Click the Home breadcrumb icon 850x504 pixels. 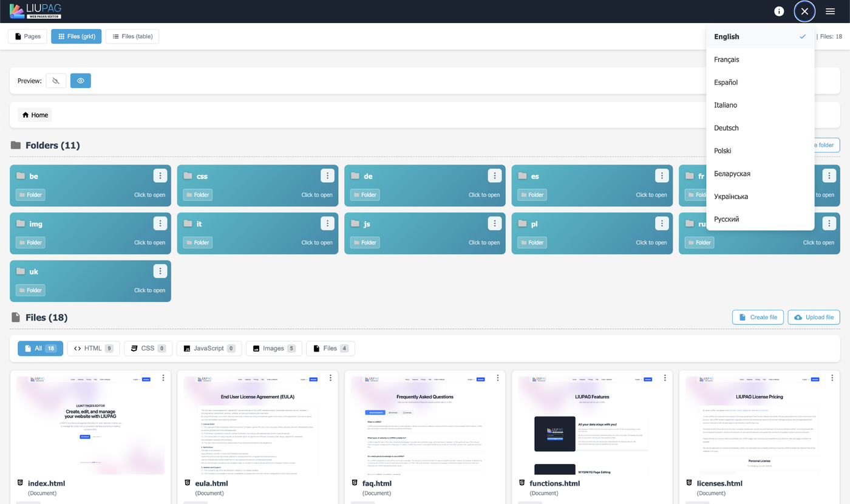tap(25, 115)
